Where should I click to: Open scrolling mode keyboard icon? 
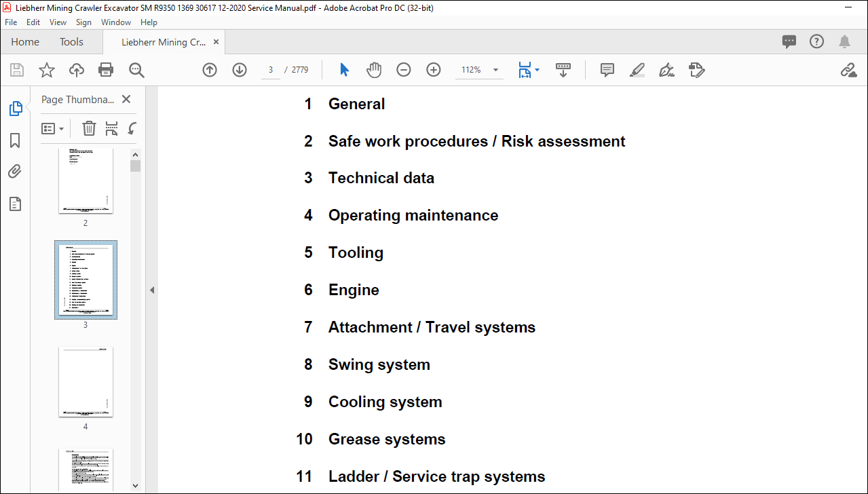[563, 70]
